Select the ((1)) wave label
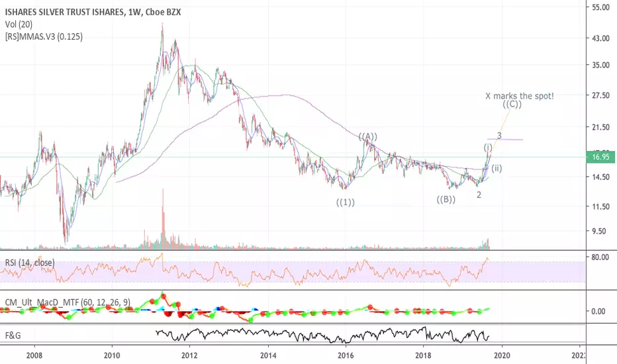This screenshot has width=617, height=364. coord(345,203)
